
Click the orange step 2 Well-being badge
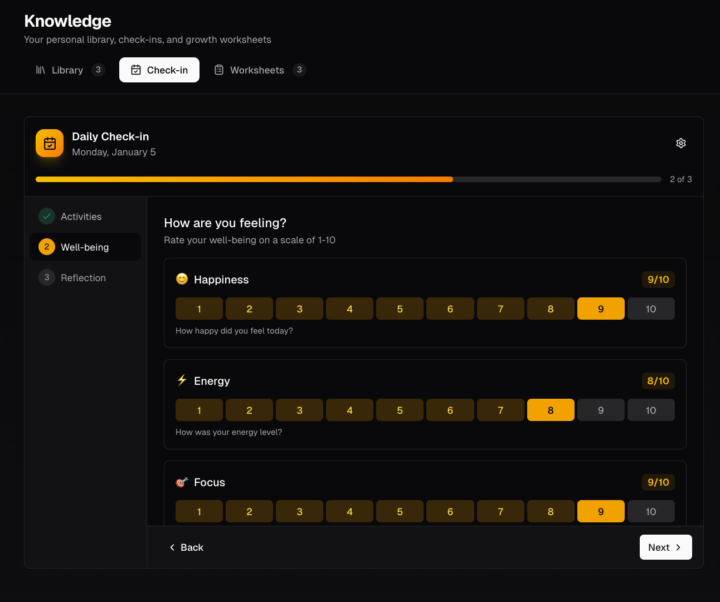point(47,247)
